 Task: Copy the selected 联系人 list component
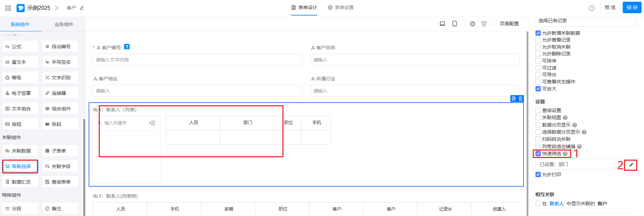pos(514,99)
